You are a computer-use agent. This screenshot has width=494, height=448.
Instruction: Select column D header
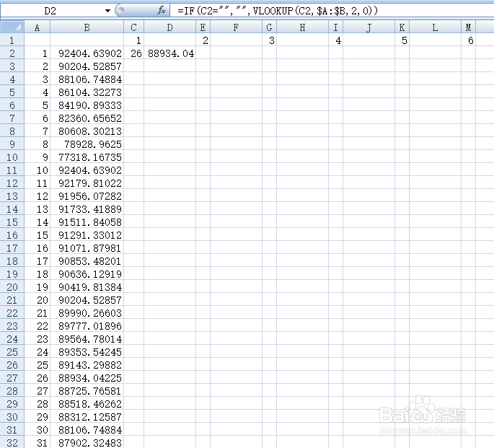(x=169, y=27)
